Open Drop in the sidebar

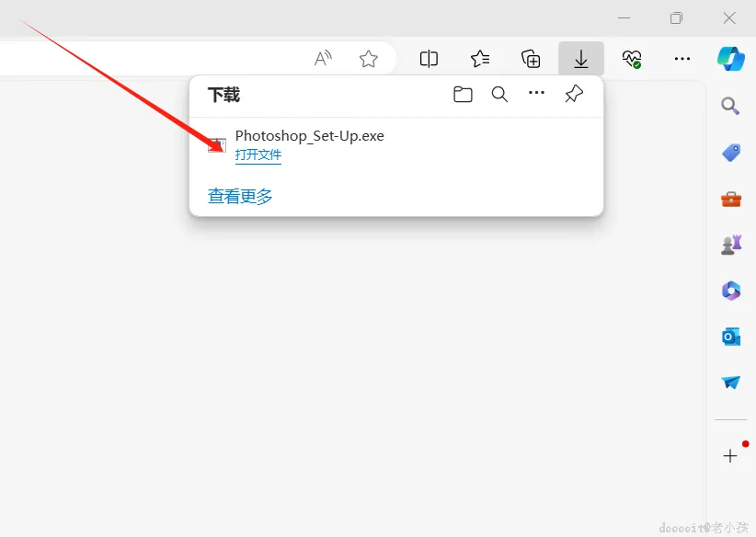(729, 383)
